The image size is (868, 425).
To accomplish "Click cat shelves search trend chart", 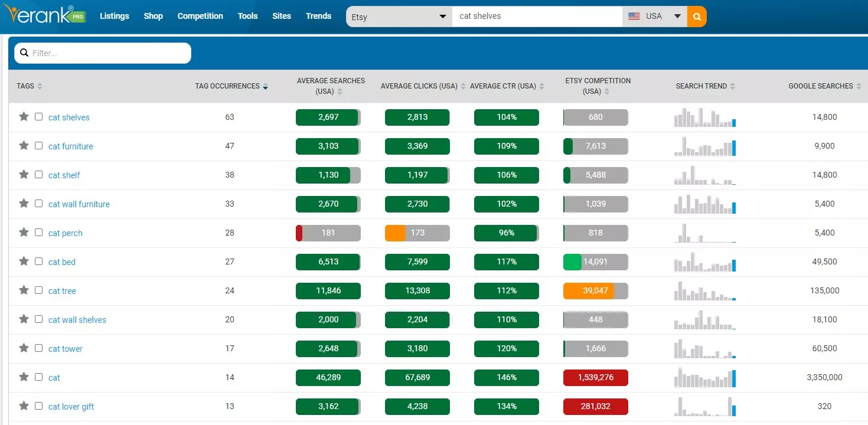I will (705, 117).
